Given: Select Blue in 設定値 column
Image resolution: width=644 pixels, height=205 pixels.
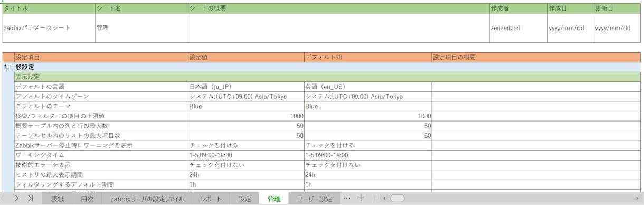Looking at the screenshot, I should [x=246, y=106].
